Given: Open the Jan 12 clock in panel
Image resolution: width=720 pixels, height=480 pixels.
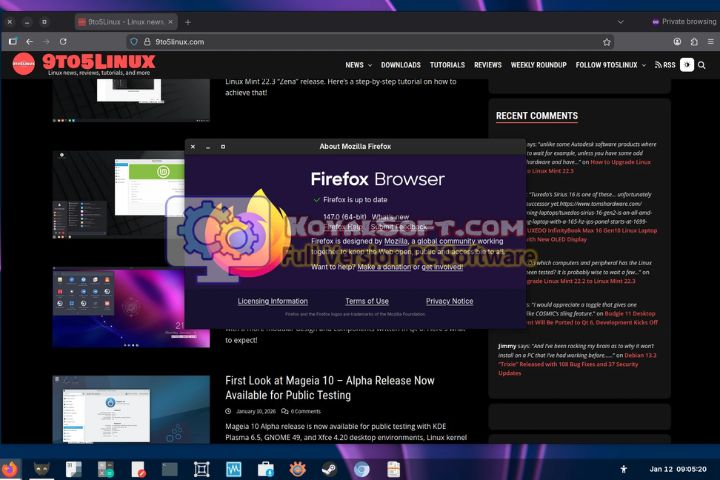Looking at the screenshot, I should (x=678, y=469).
